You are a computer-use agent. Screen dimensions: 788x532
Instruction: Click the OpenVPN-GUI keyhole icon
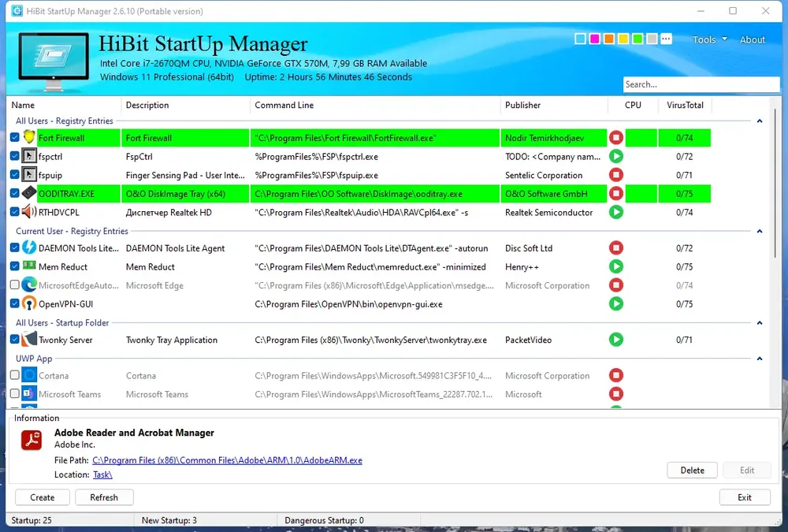coord(29,303)
